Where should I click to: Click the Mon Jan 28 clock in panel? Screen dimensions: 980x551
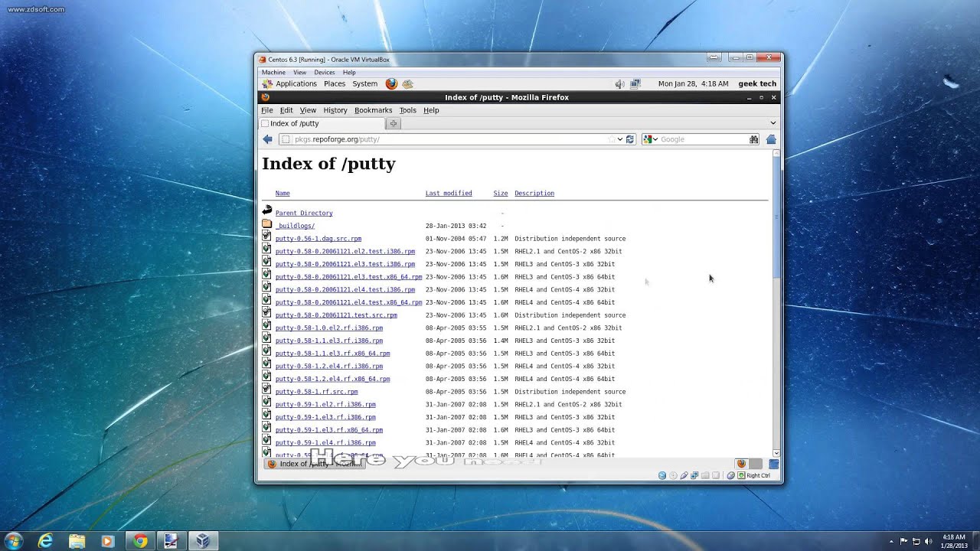(693, 84)
